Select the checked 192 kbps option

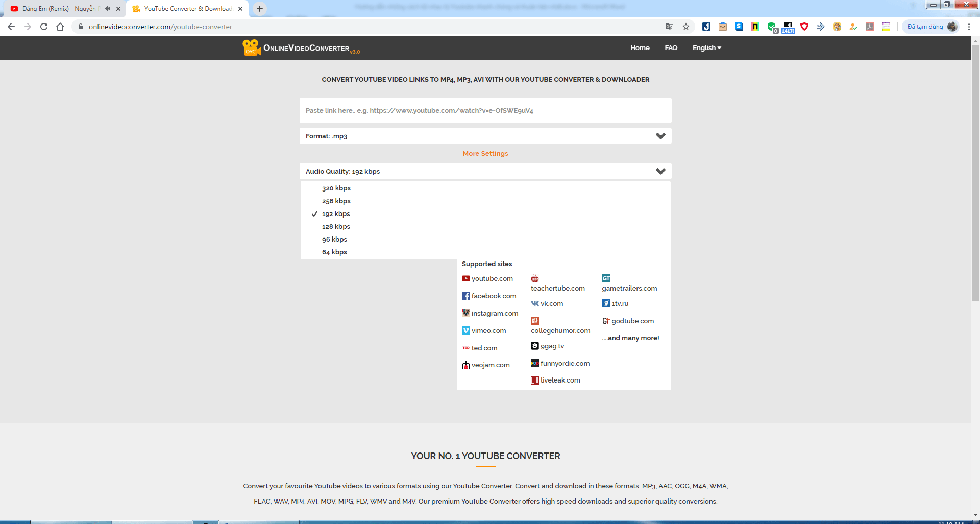coord(336,213)
